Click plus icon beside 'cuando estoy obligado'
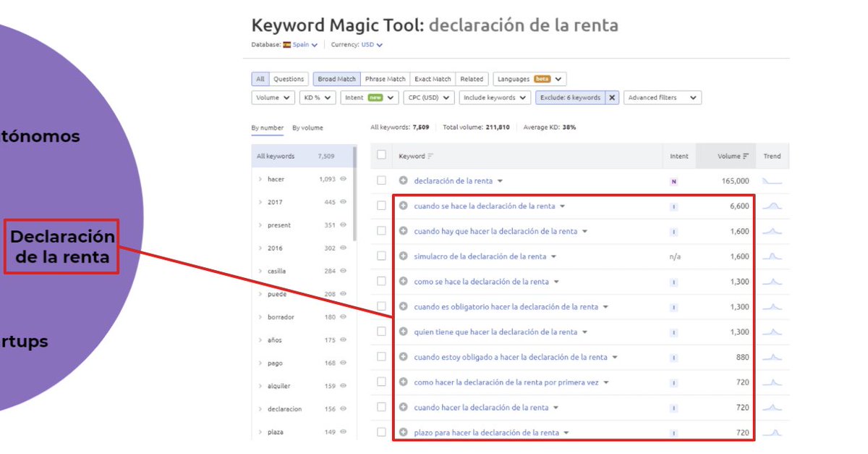 pyautogui.click(x=403, y=357)
